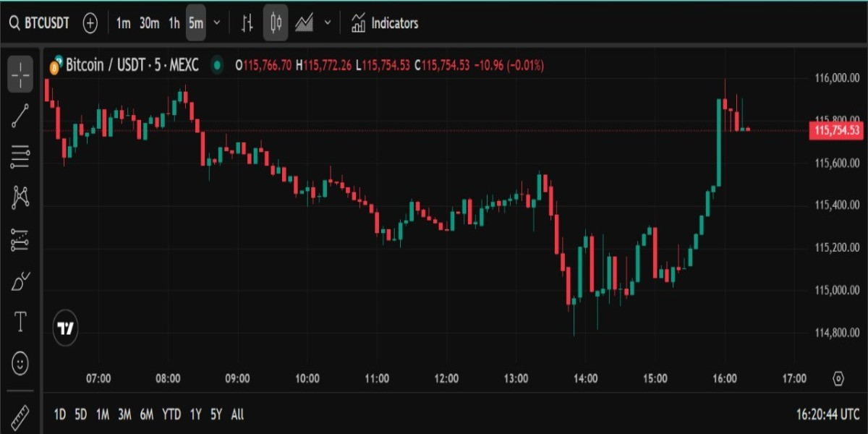Screen dimensions: 868x434
Task: Open the emoji icons picker
Action: (x=20, y=361)
